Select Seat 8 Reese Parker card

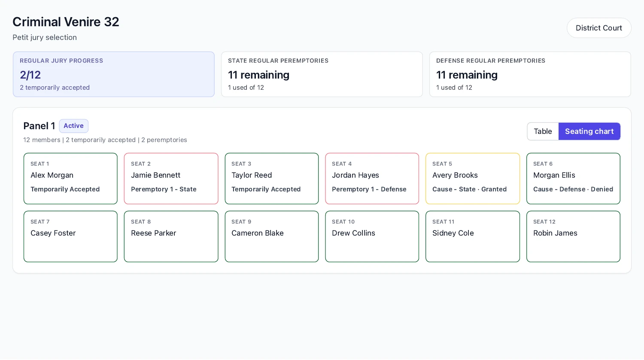171,236
